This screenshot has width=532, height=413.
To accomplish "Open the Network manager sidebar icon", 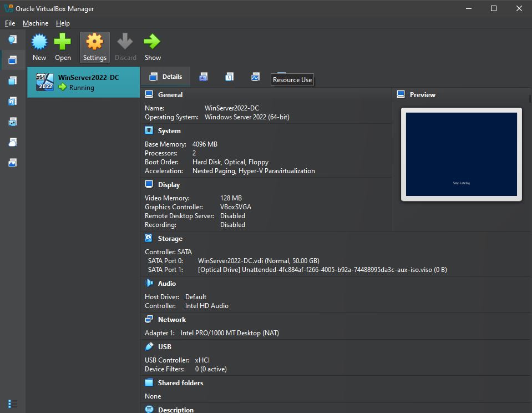I will point(13,122).
